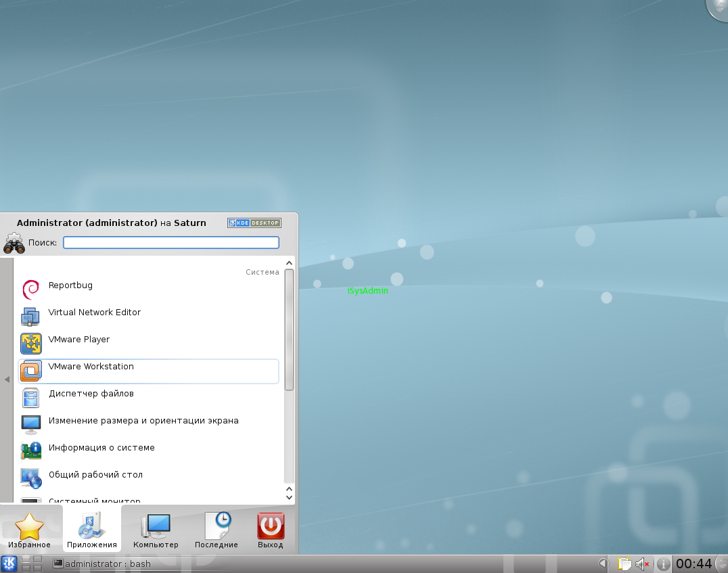Start the Virtual Network Editor
The image size is (728, 573).
[x=94, y=312]
